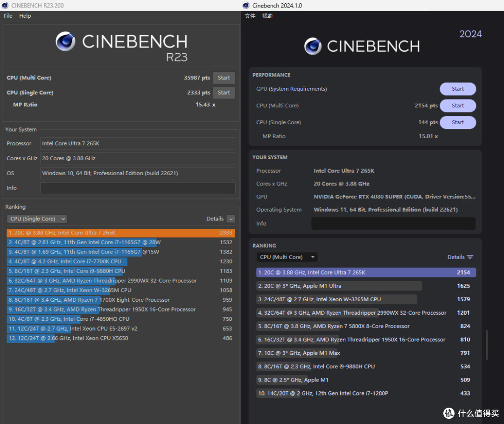Image resolution: width=504 pixels, height=424 pixels.
Task: Open the Help menu in Cinebench R23
Action: pos(25,16)
